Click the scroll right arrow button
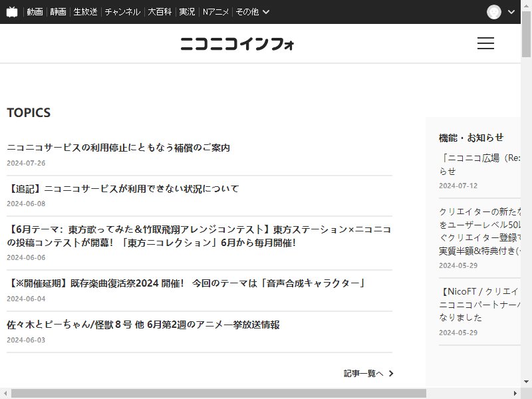The height and width of the screenshot is (399, 532). point(515,394)
